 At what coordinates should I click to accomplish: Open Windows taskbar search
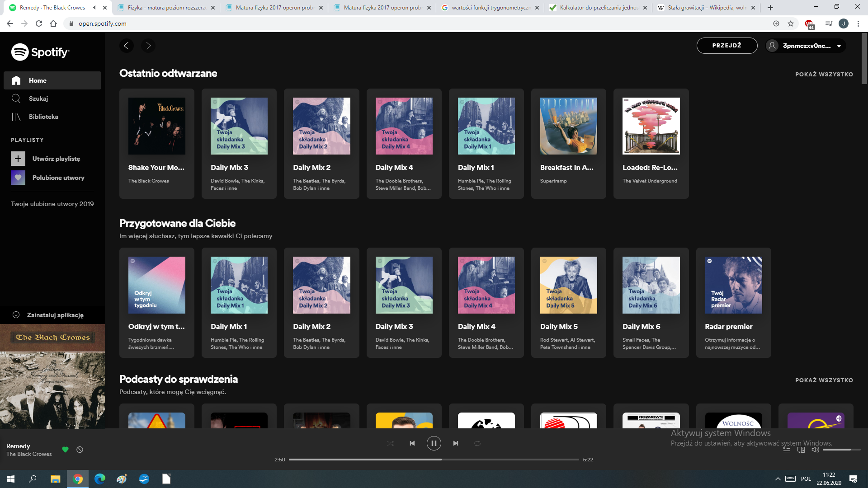click(x=33, y=479)
